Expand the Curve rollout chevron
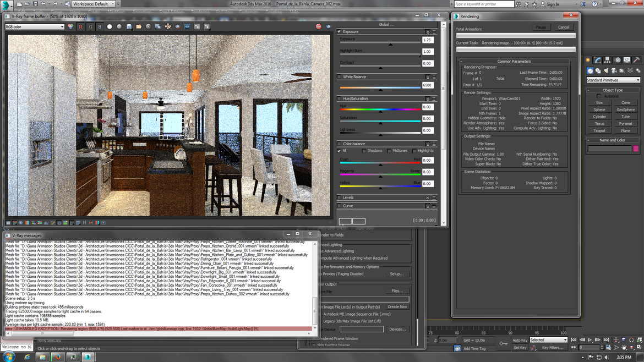 [428, 206]
